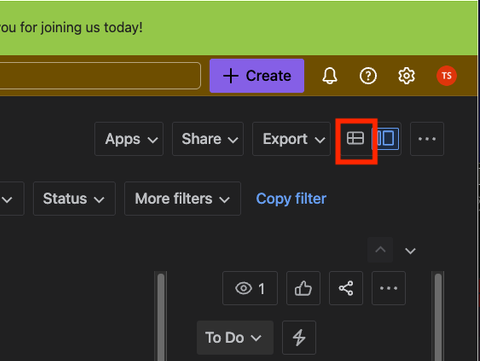This screenshot has height=361, width=480.
Task: Click the issue list scrollbar
Action: click(161, 317)
